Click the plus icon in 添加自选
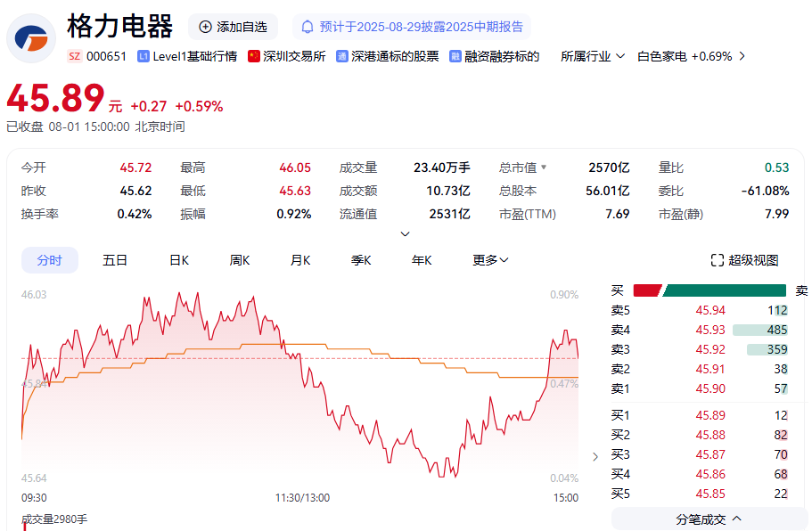 click(x=206, y=27)
